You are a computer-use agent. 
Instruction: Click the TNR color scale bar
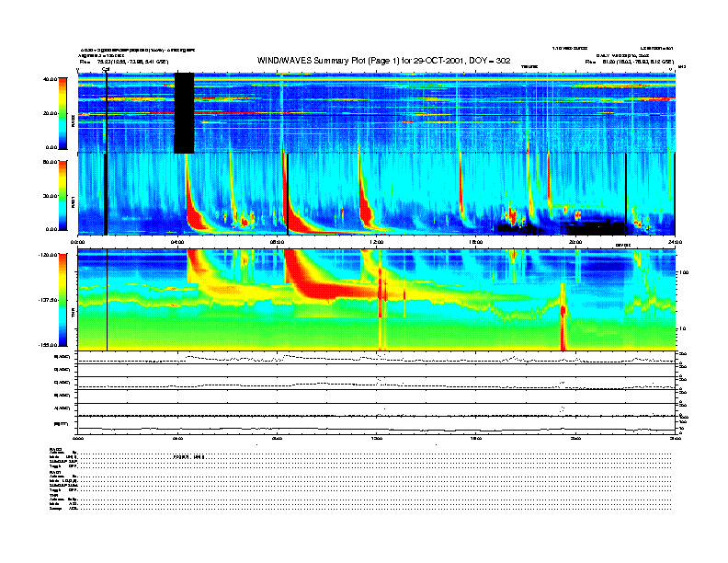63,300
